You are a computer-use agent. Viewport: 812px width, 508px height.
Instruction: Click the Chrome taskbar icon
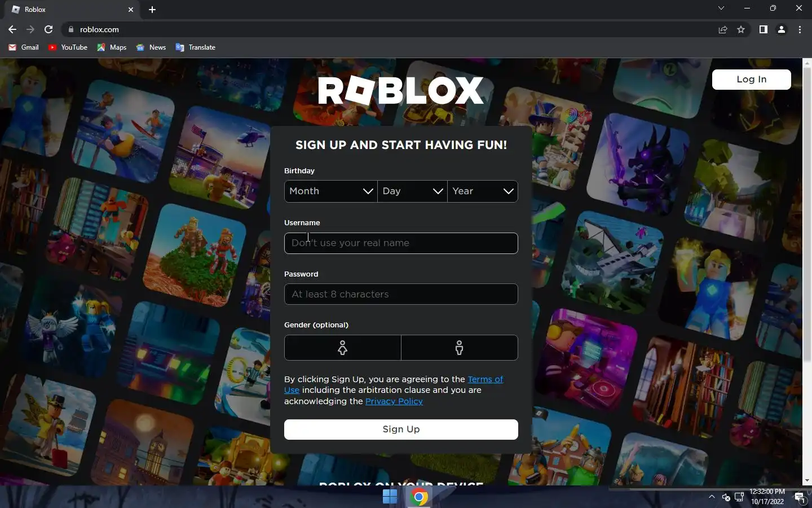click(x=419, y=497)
